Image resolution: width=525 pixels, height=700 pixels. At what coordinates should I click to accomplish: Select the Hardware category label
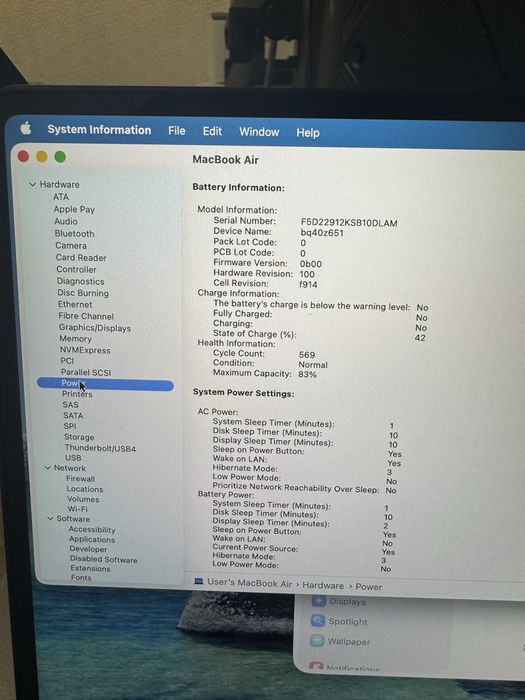click(59, 184)
